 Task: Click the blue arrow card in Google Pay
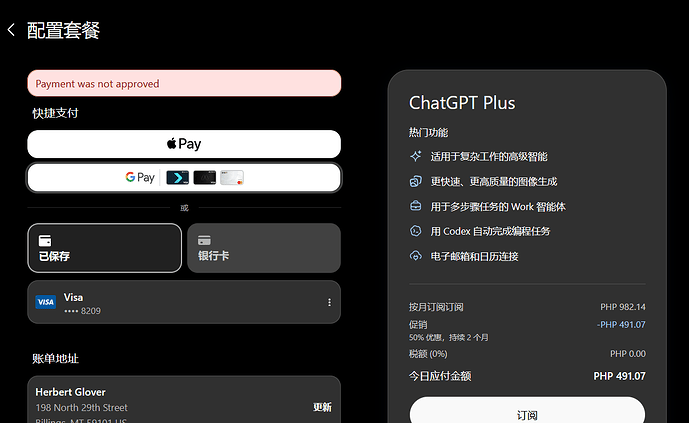178,177
